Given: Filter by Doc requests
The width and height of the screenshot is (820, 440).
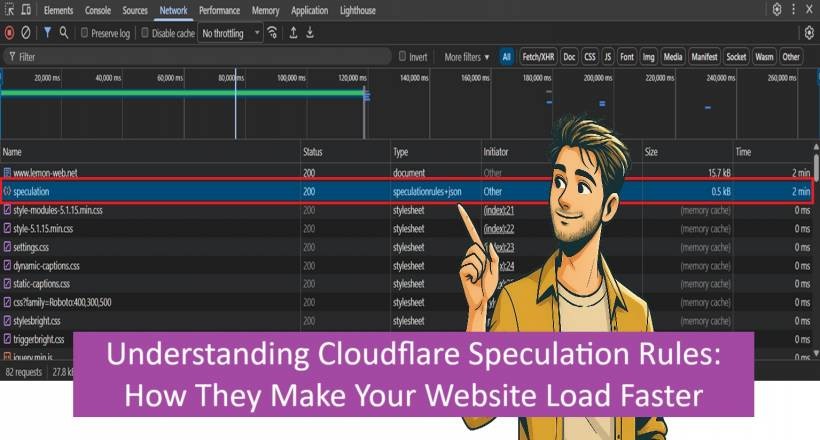Looking at the screenshot, I should (x=569, y=57).
